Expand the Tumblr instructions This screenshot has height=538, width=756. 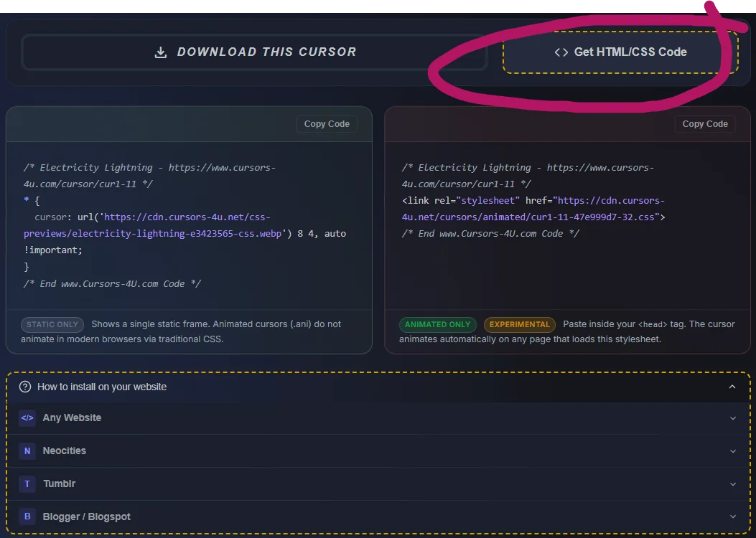pyautogui.click(x=378, y=483)
